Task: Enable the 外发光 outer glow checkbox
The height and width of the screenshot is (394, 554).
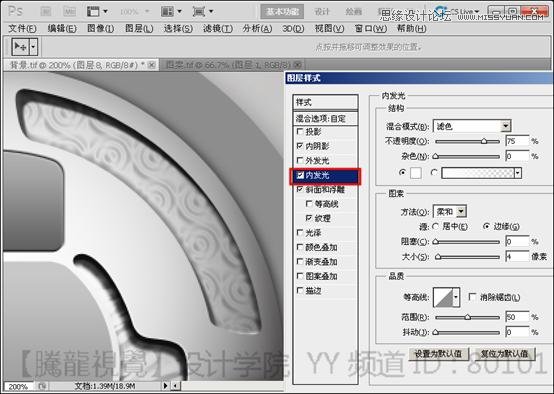Action: 300,160
